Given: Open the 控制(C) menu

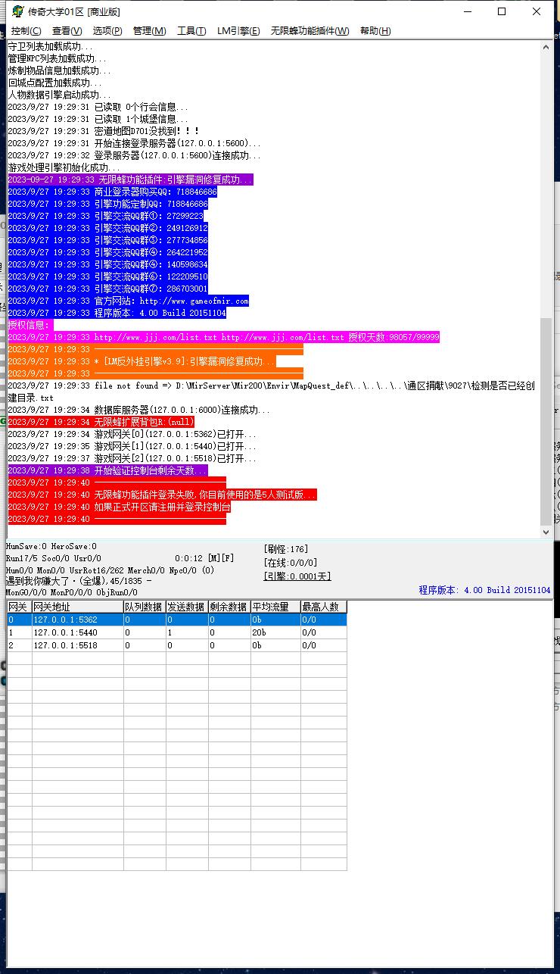Looking at the screenshot, I should [26, 31].
